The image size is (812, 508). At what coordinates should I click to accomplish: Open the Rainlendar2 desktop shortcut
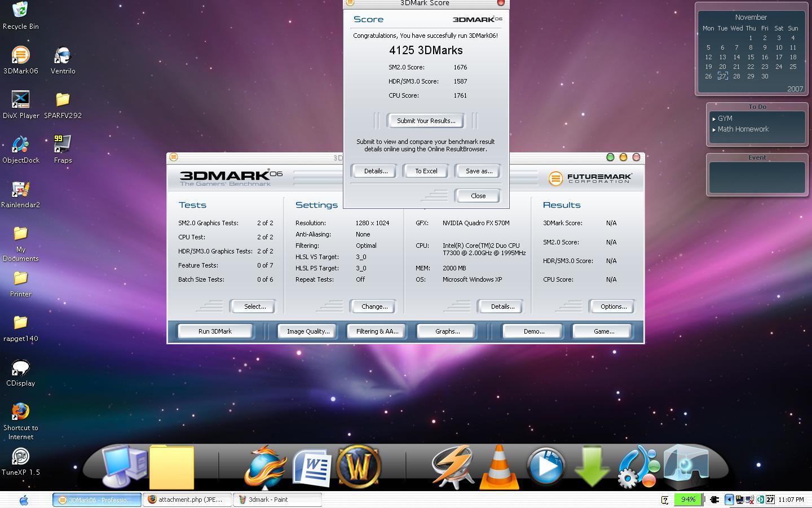point(20,194)
